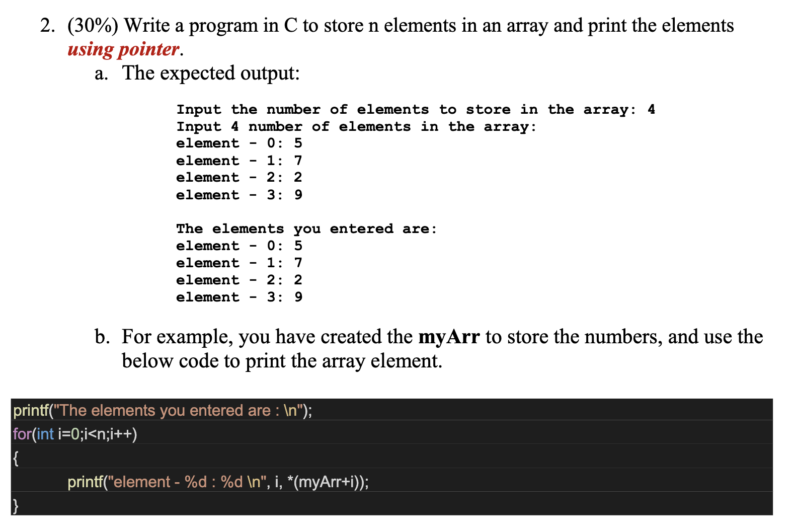Click the '(30%) Write a program in C' question line
This screenshot has height=532, width=796.
click(401, 26)
